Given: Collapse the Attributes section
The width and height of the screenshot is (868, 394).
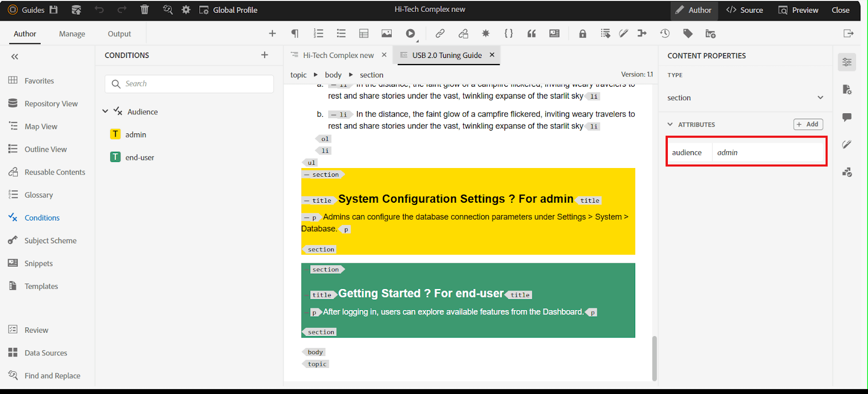Looking at the screenshot, I should pos(670,125).
